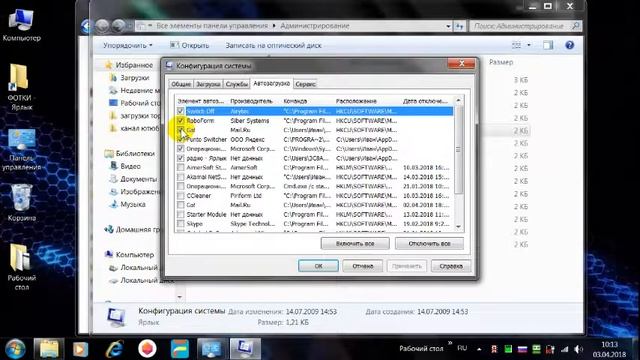The width and height of the screenshot is (640, 360).
Task: Click the startup list vertical scrollbar thumb
Action: click(x=458, y=149)
